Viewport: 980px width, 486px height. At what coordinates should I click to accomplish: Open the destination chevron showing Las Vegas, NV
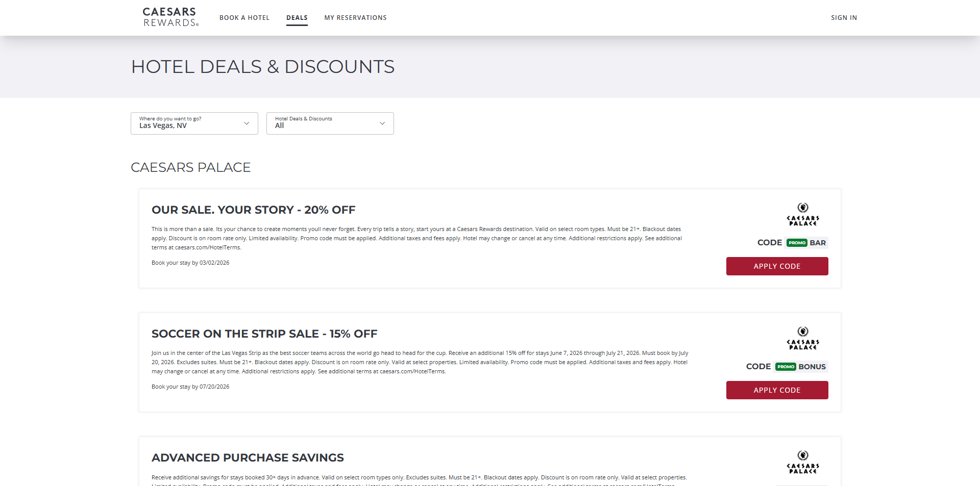(247, 123)
